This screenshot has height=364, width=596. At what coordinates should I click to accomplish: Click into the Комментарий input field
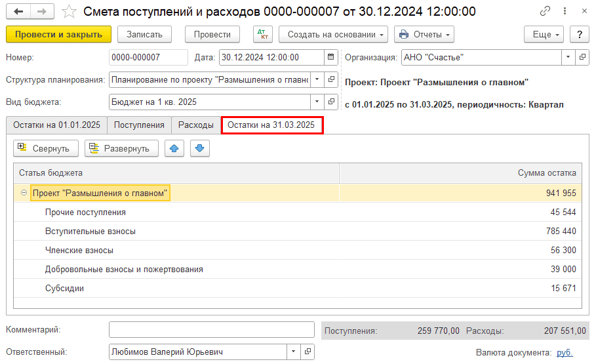click(x=211, y=329)
